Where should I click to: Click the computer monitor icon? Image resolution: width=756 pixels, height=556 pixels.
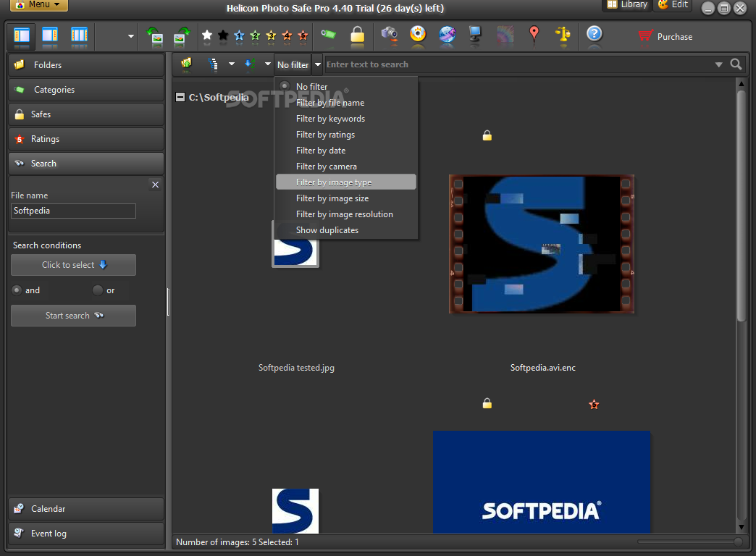[475, 34]
